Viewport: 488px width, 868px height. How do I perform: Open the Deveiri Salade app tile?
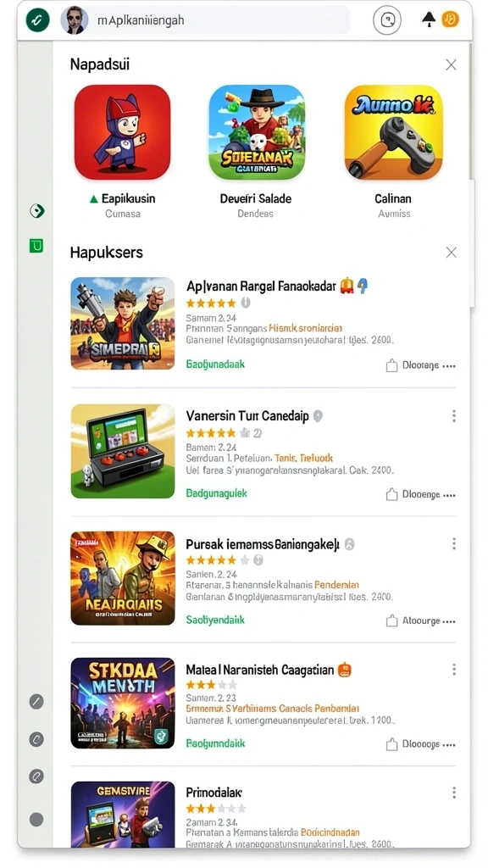tap(256, 132)
